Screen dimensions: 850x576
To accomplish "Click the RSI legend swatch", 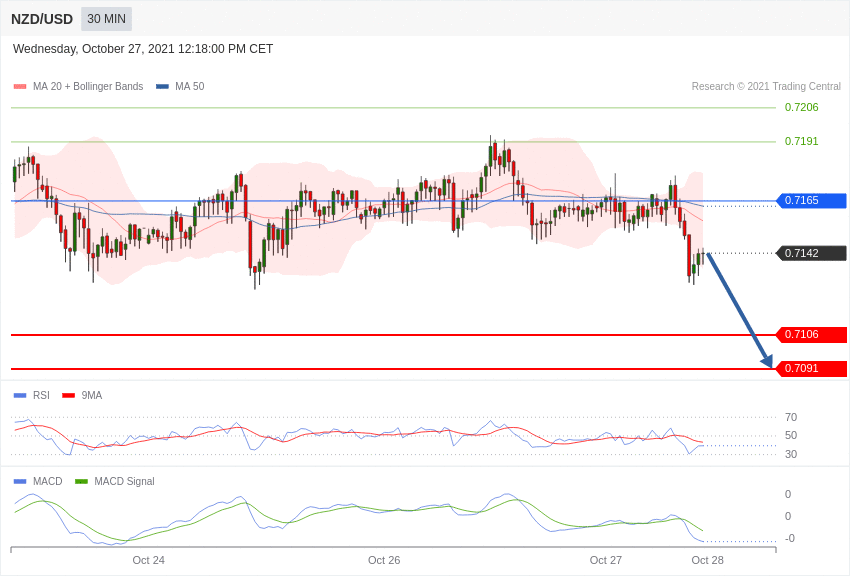I will tap(20, 396).
